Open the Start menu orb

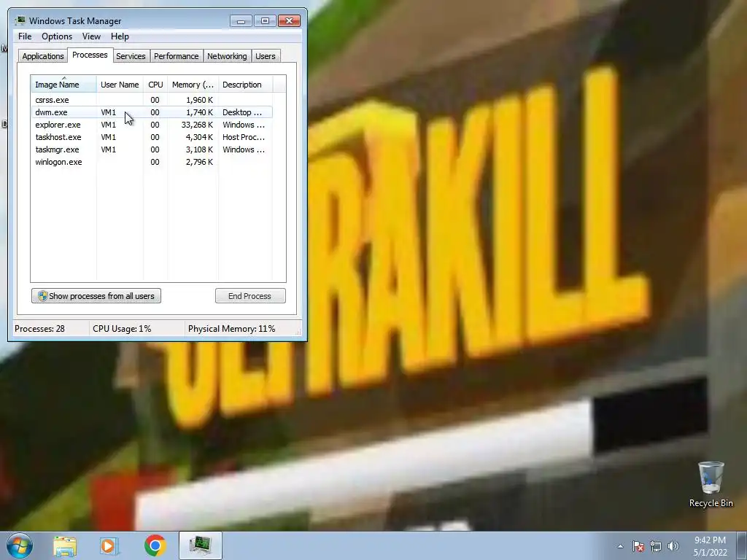coord(20,545)
